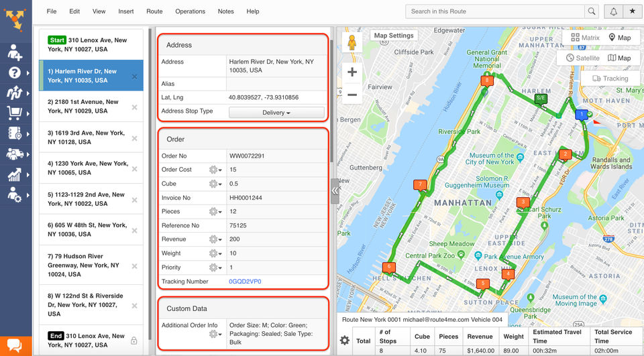
Task: Open the add user sidebar icon
Action: click(15, 52)
